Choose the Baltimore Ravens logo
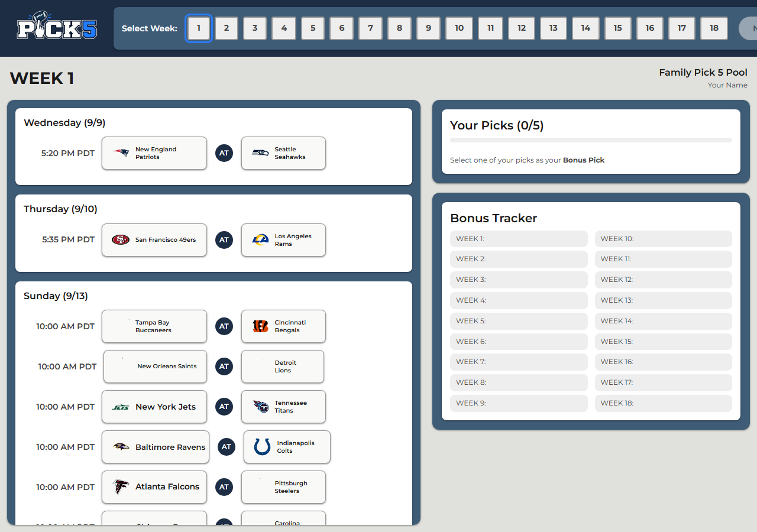Screen dimensions: 757x532 point(121,447)
